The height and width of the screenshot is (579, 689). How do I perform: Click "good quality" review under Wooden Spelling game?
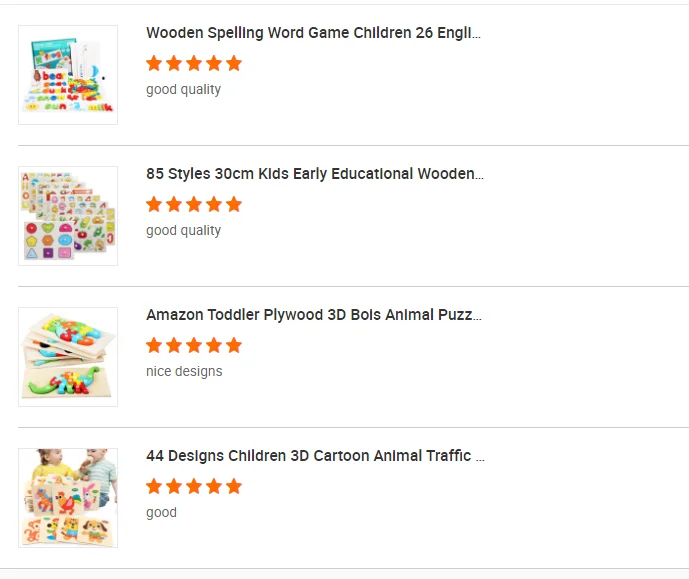click(x=183, y=90)
